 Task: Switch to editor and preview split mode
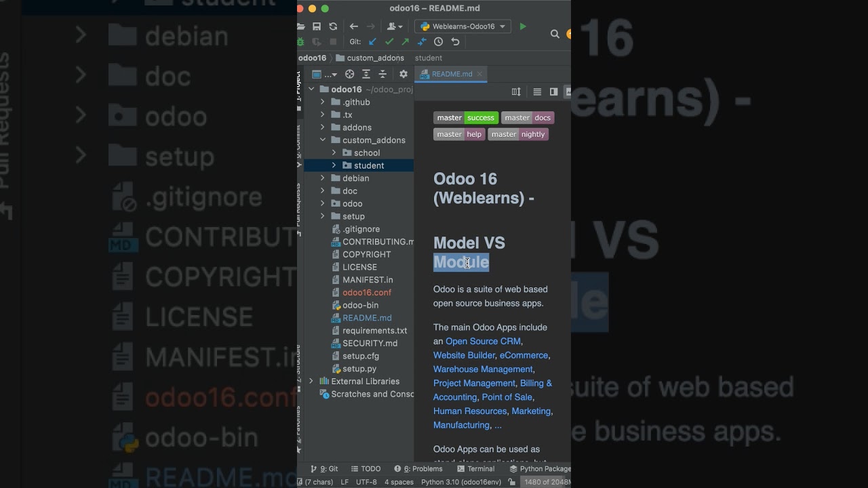coord(553,91)
